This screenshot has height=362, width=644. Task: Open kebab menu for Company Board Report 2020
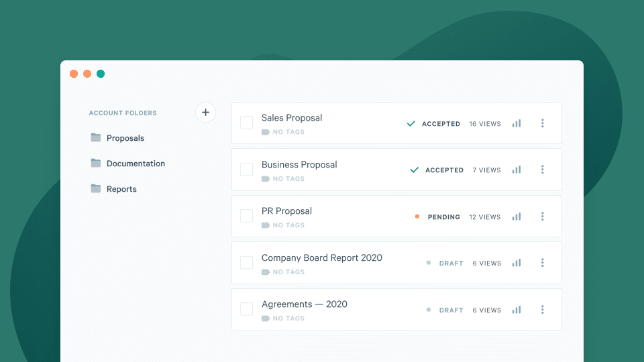point(542,263)
